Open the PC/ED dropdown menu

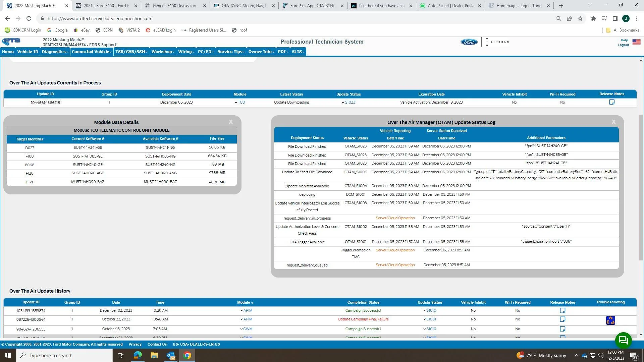pyautogui.click(x=206, y=52)
